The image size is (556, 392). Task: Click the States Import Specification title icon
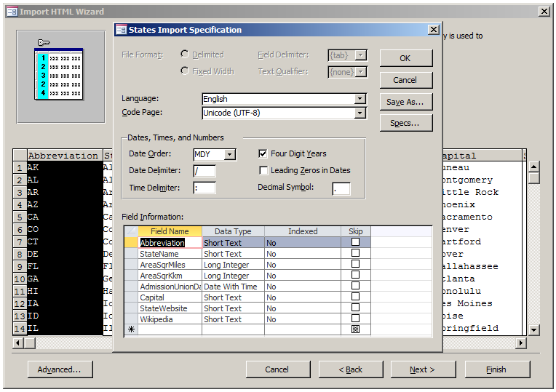(122, 30)
